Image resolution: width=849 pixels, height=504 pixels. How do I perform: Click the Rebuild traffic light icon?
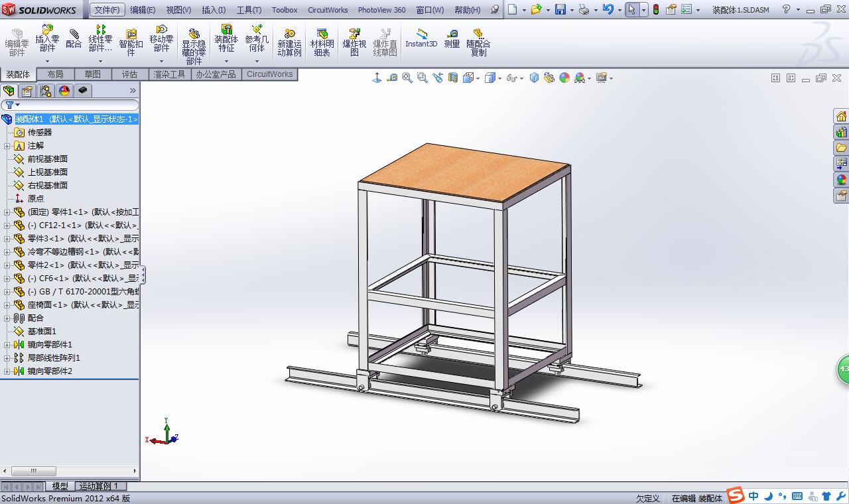click(x=656, y=9)
